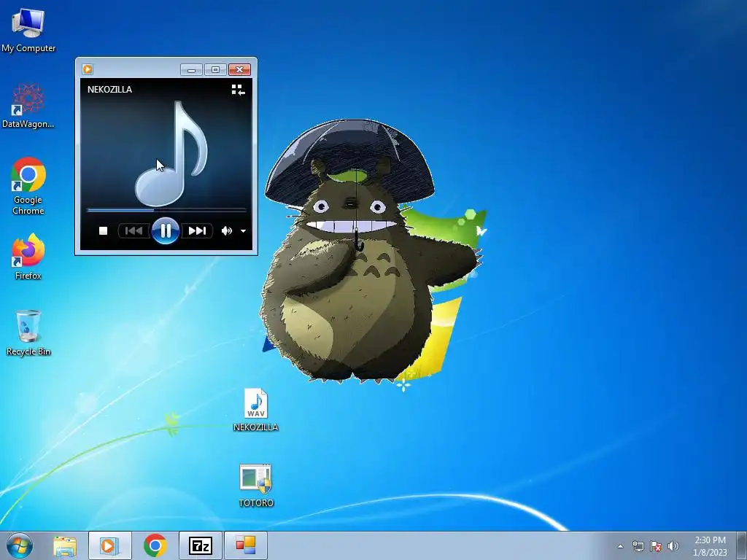The height and width of the screenshot is (560, 747).
Task: Click the network tray icon
Action: click(x=638, y=546)
